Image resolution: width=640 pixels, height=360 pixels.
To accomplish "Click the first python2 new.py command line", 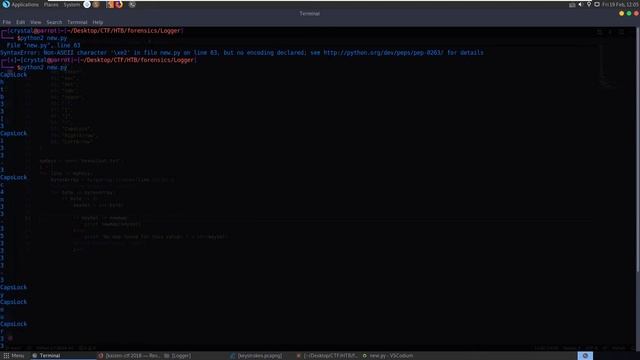I will coord(42,38).
